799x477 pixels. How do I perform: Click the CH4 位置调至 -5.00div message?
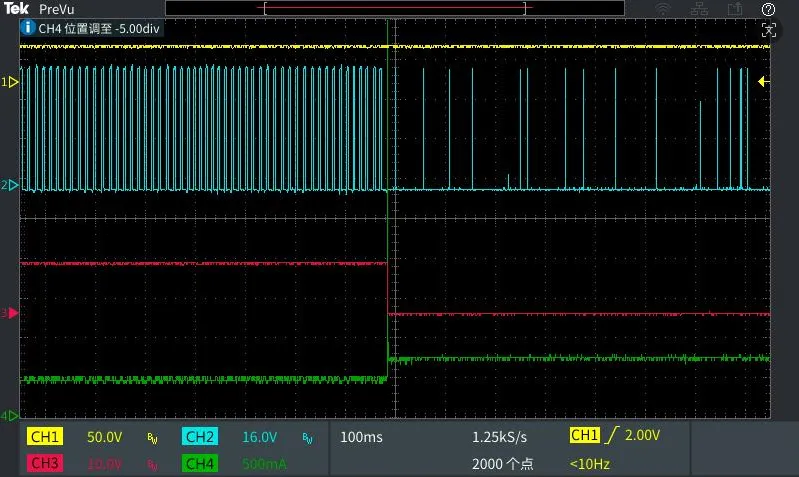(x=99, y=29)
